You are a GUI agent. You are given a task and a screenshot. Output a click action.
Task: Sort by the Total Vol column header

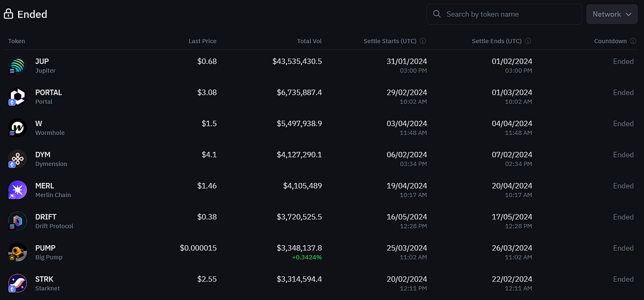pyautogui.click(x=309, y=41)
